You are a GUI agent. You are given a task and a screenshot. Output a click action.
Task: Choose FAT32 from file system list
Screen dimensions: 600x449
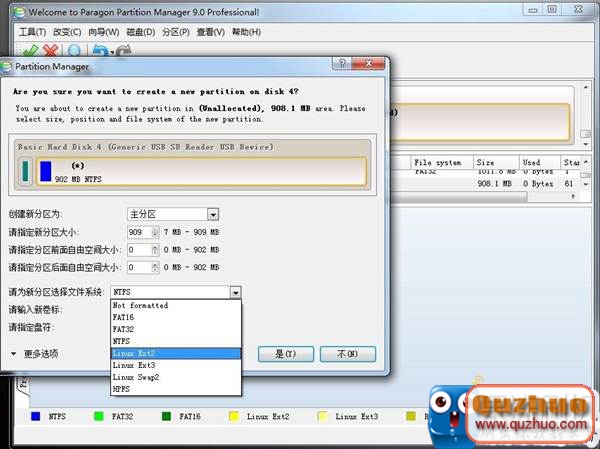(x=176, y=329)
